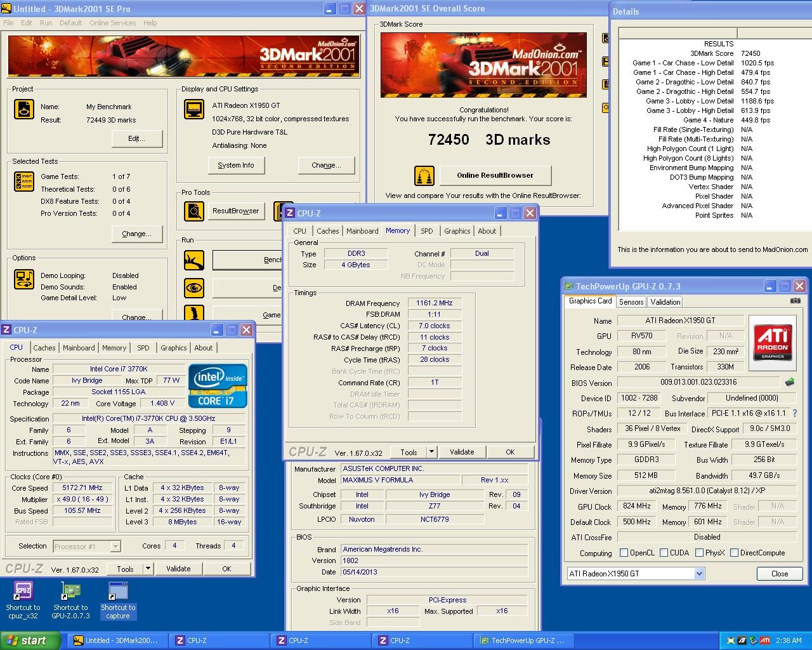Click the Display and CPU Settings monitor icon
812x650 pixels.
tap(194, 109)
